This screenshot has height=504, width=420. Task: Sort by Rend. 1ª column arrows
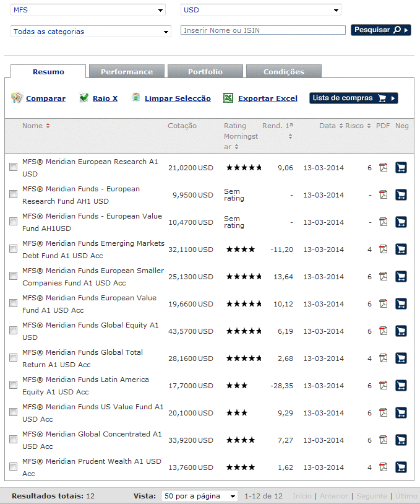(290, 136)
